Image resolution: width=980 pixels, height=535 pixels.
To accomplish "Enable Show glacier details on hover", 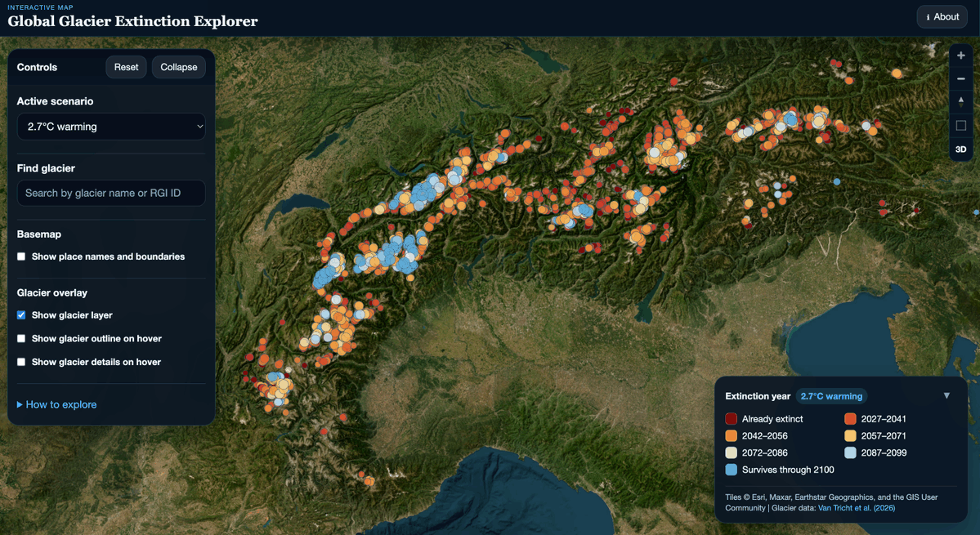I will [x=21, y=362].
